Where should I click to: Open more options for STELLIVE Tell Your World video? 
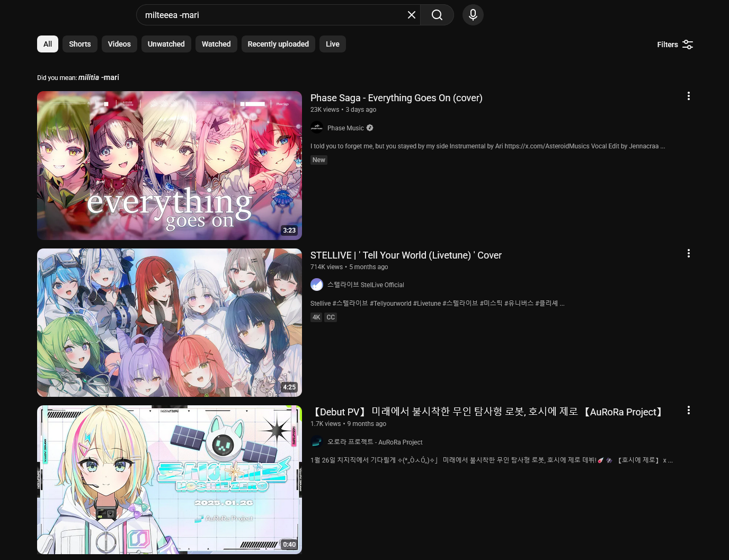click(689, 253)
